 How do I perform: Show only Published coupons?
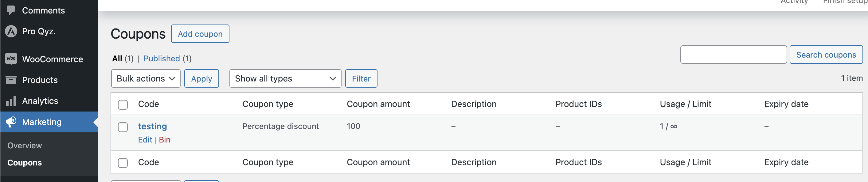click(x=161, y=59)
